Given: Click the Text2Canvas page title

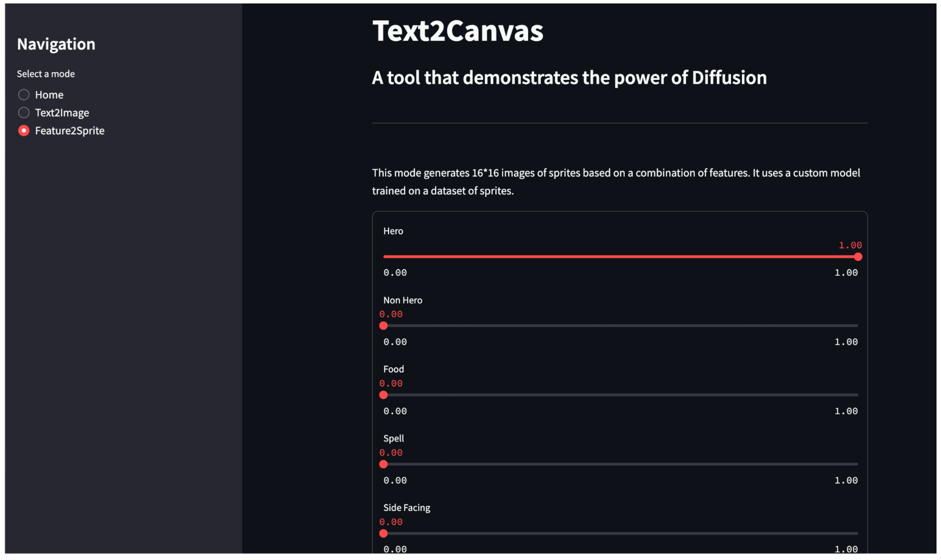Looking at the screenshot, I should [458, 31].
